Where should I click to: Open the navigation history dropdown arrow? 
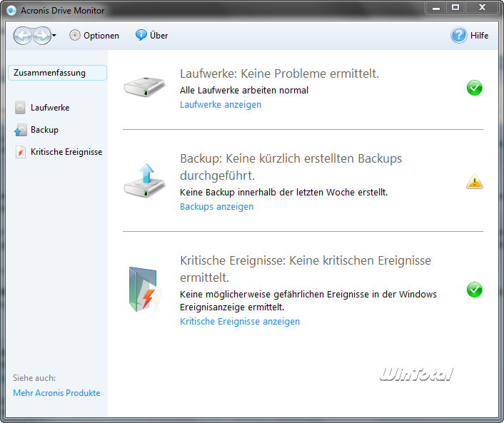tap(54, 36)
